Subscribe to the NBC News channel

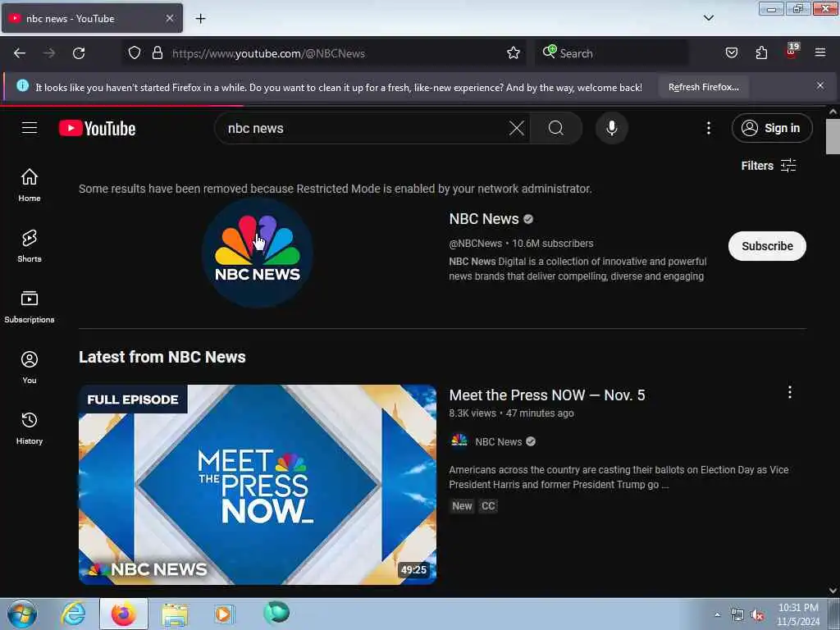click(x=767, y=246)
